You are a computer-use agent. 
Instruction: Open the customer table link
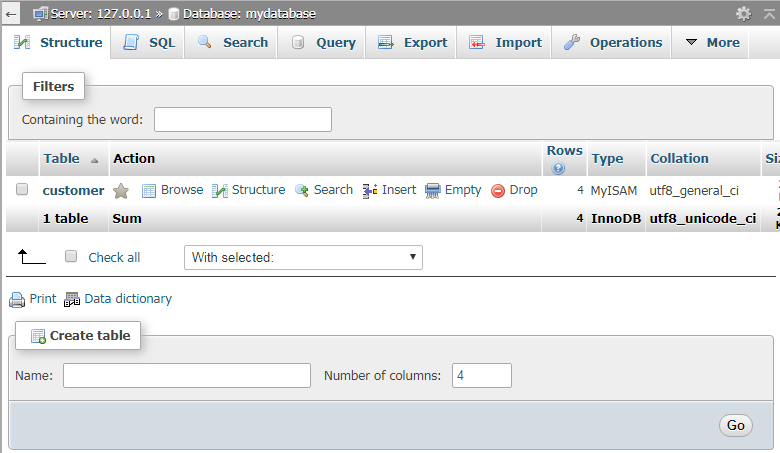[73, 190]
